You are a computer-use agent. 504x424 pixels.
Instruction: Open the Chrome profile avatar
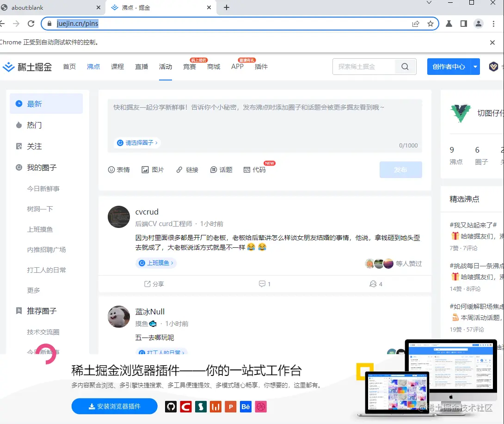coord(478,24)
